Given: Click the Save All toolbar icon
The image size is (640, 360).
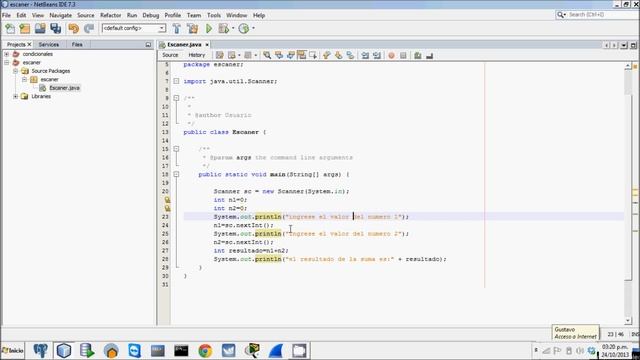Looking at the screenshot, I should tap(56, 28).
